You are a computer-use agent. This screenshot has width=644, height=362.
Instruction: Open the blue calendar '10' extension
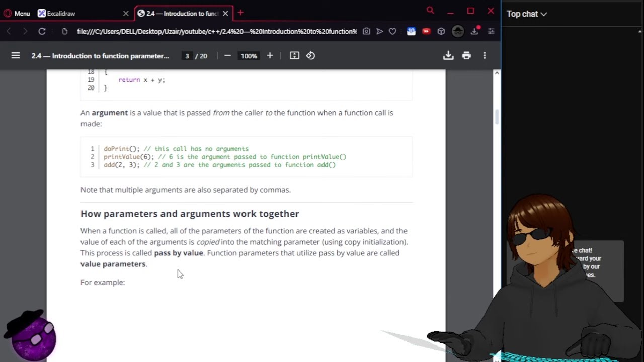pos(411,31)
